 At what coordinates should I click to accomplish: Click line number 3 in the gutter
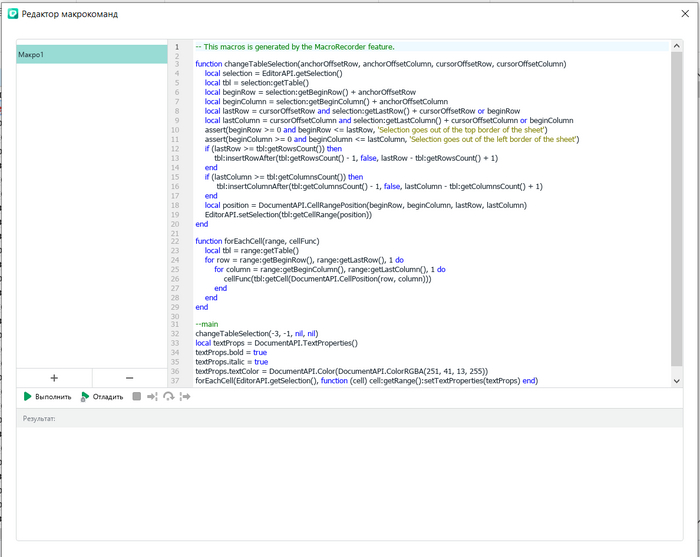point(177,63)
